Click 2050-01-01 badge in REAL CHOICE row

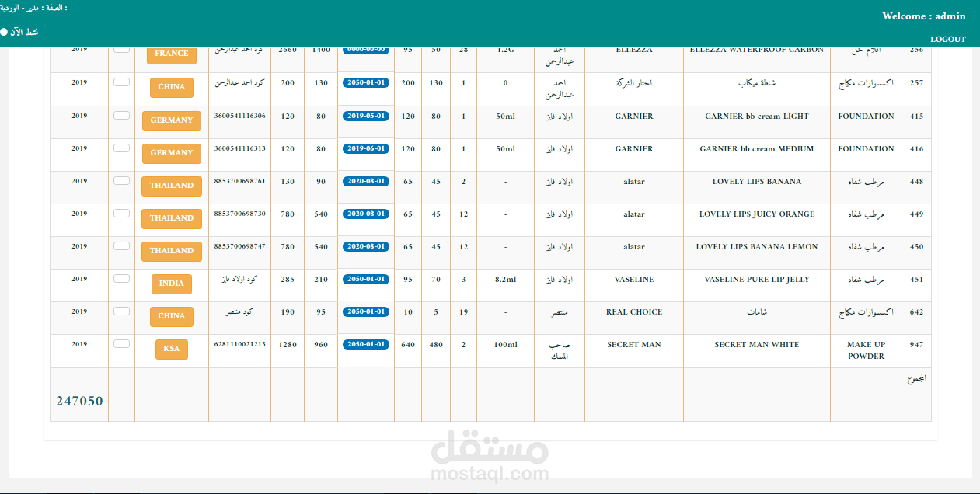tap(366, 311)
